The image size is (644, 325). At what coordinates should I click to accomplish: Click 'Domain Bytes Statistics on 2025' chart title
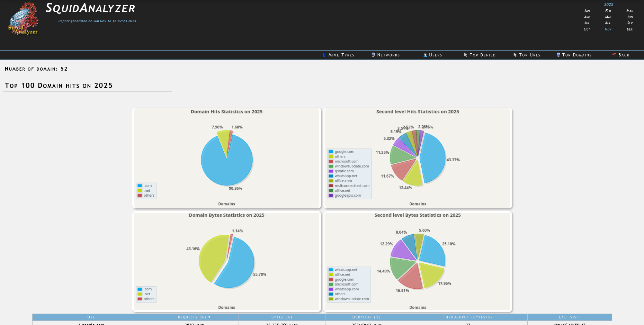pyautogui.click(x=226, y=215)
